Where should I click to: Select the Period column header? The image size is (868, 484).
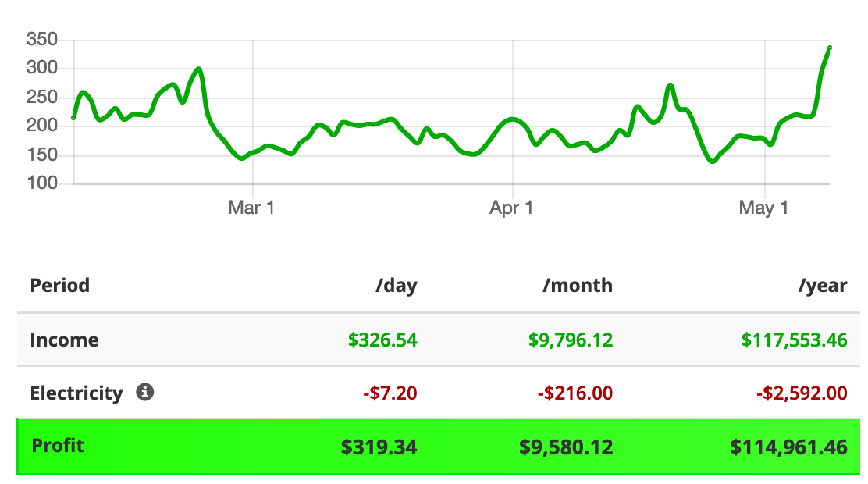(x=60, y=285)
